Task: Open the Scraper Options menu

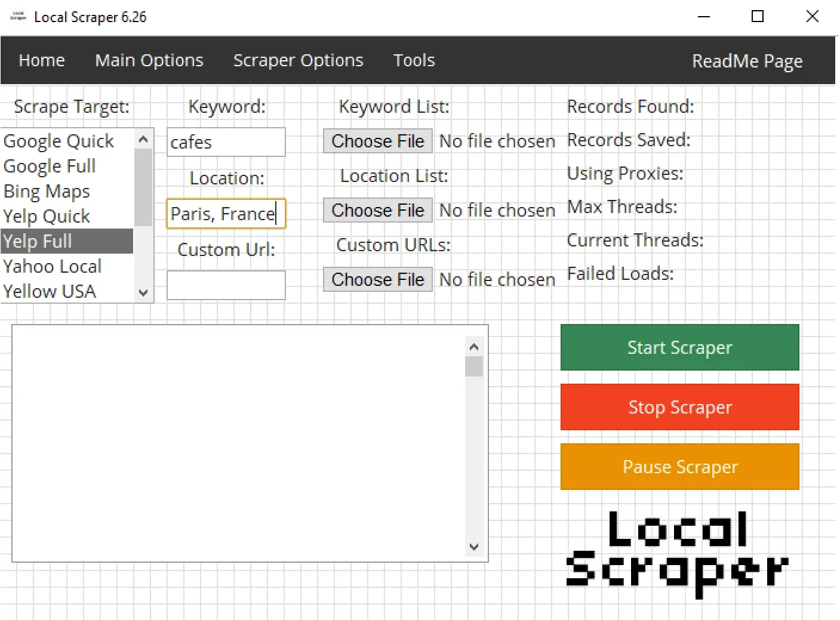Action: 298,60
